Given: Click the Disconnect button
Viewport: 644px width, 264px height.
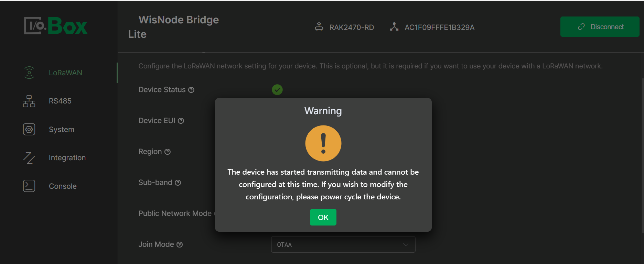Looking at the screenshot, I should click(x=600, y=27).
